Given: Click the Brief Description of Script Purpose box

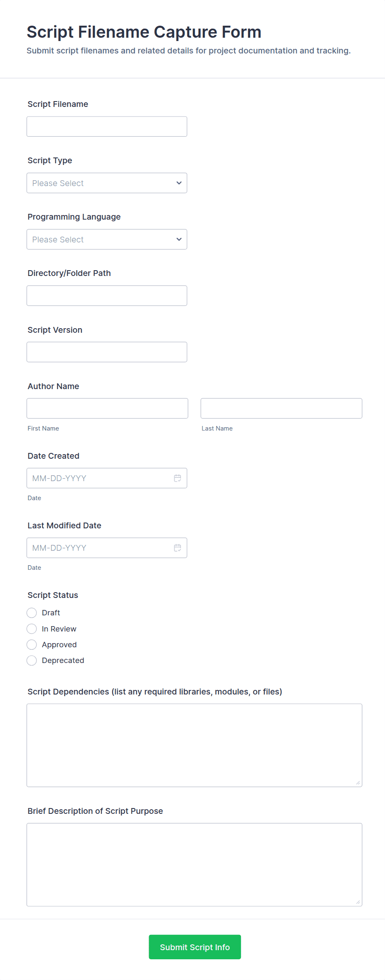Looking at the screenshot, I should click(x=194, y=864).
